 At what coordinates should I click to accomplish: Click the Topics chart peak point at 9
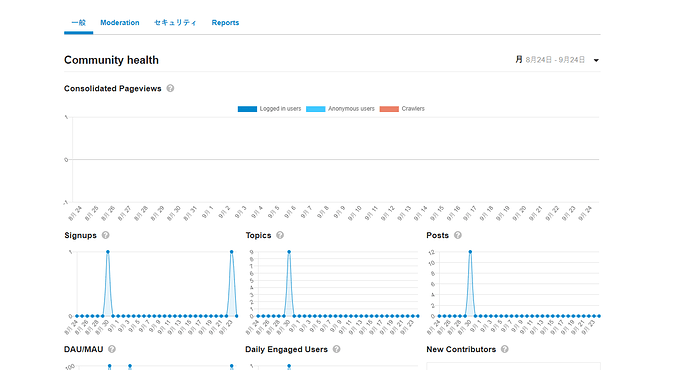click(289, 252)
